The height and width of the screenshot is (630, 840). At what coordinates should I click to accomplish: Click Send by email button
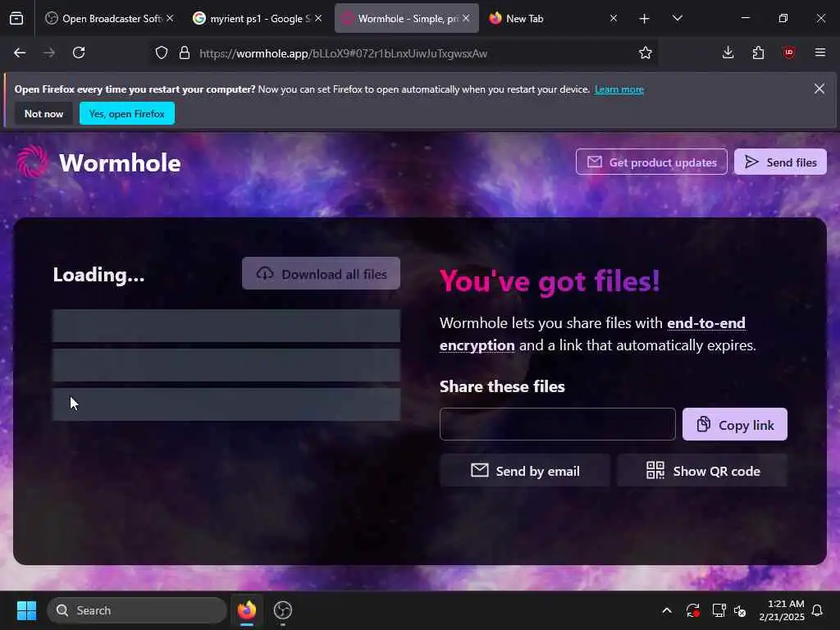click(x=525, y=471)
